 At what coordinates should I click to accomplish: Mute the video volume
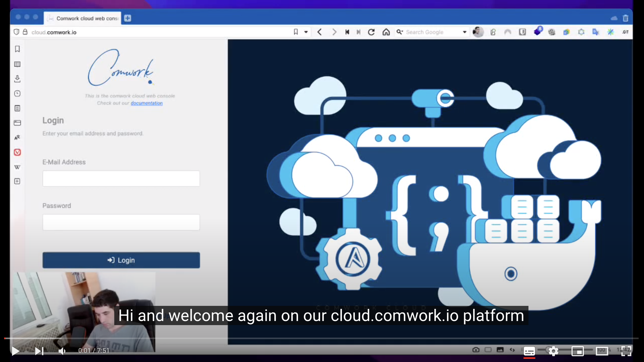(x=62, y=351)
